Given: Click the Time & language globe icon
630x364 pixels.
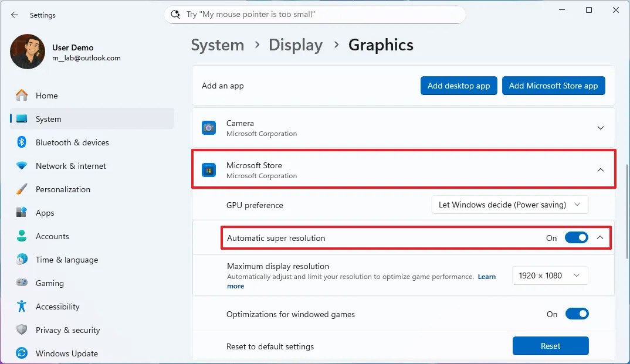Looking at the screenshot, I should pyautogui.click(x=22, y=259).
